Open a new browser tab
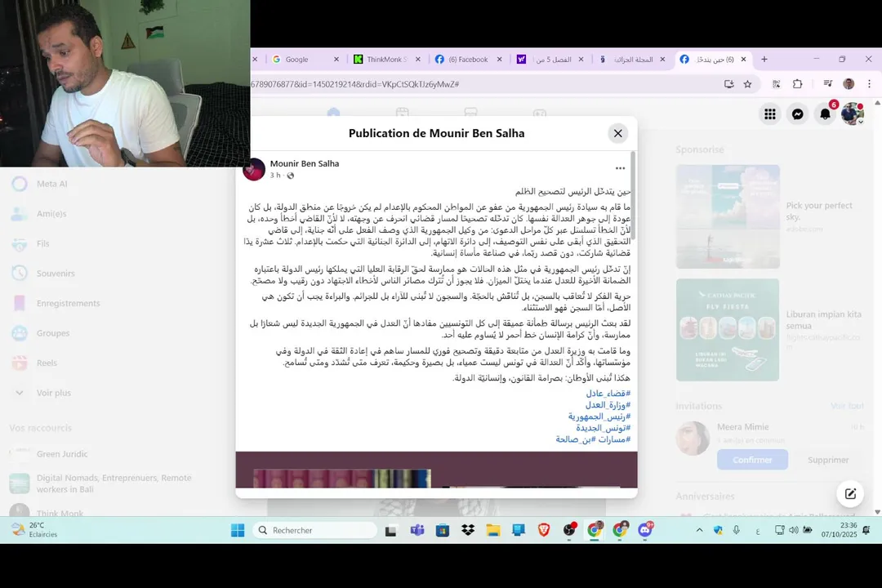The image size is (882, 588). pos(764,59)
